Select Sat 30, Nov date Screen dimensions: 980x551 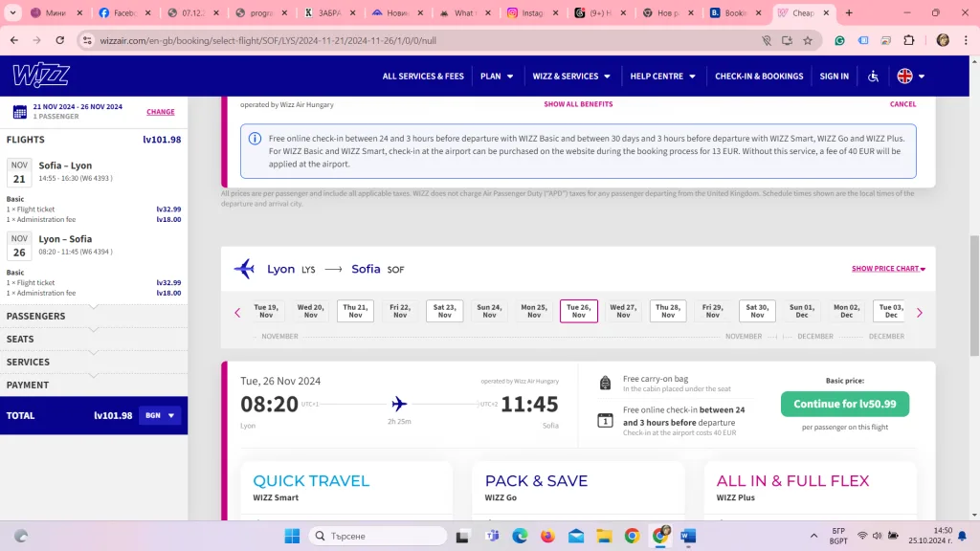point(757,311)
